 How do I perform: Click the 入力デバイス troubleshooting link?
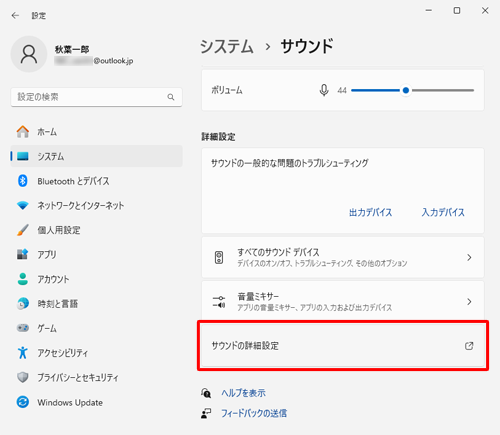(x=443, y=212)
